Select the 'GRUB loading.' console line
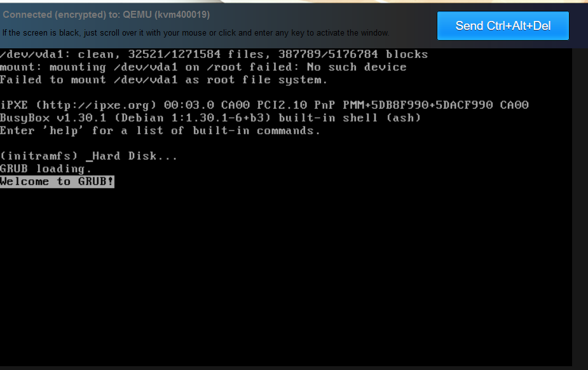This screenshot has width=588, height=370. [x=46, y=169]
